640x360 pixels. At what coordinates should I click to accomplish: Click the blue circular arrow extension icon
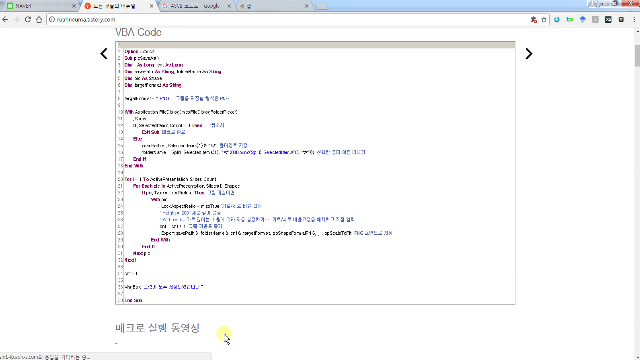tap(557, 20)
